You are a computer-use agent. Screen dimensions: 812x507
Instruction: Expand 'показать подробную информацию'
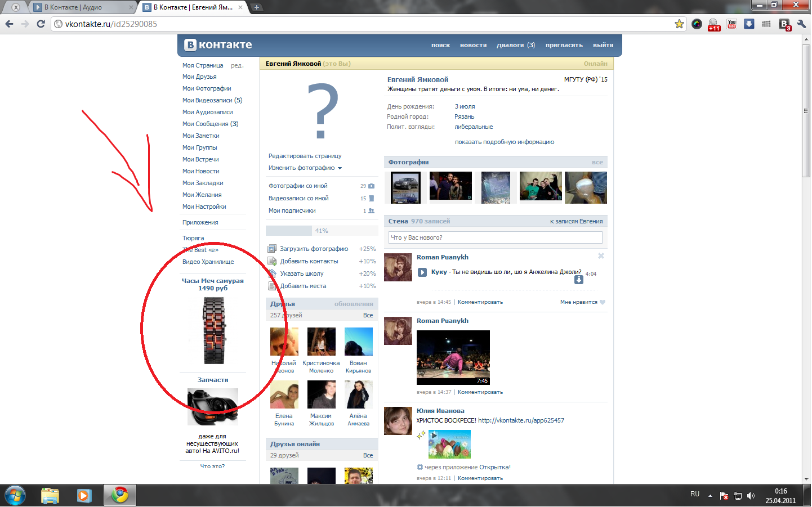[x=505, y=142]
